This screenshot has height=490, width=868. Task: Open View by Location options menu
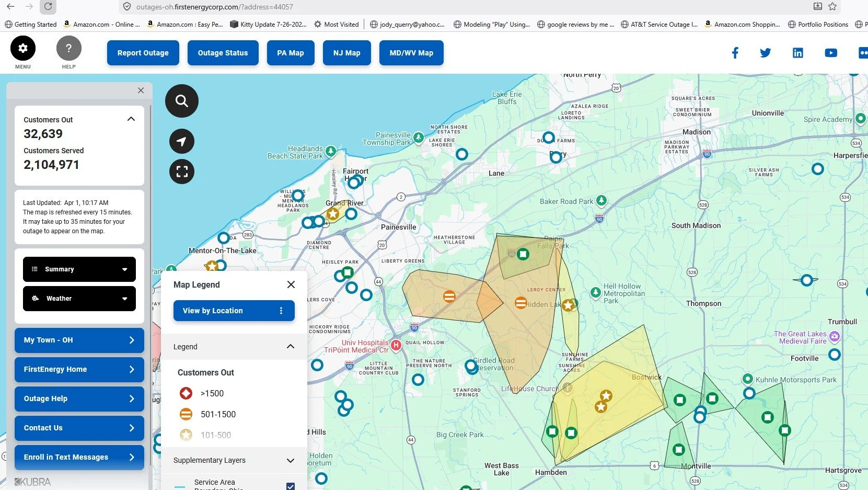coord(281,311)
